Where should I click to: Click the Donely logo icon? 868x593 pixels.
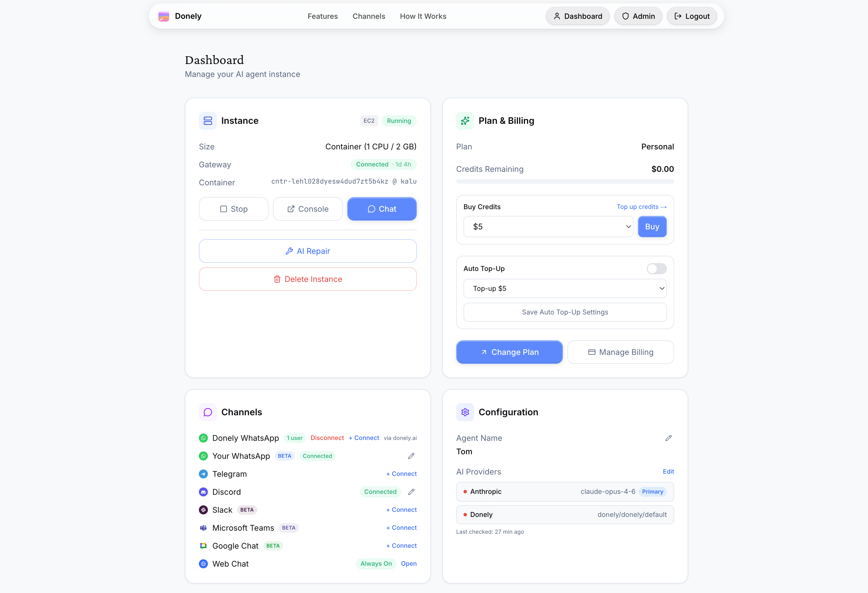(x=163, y=16)
